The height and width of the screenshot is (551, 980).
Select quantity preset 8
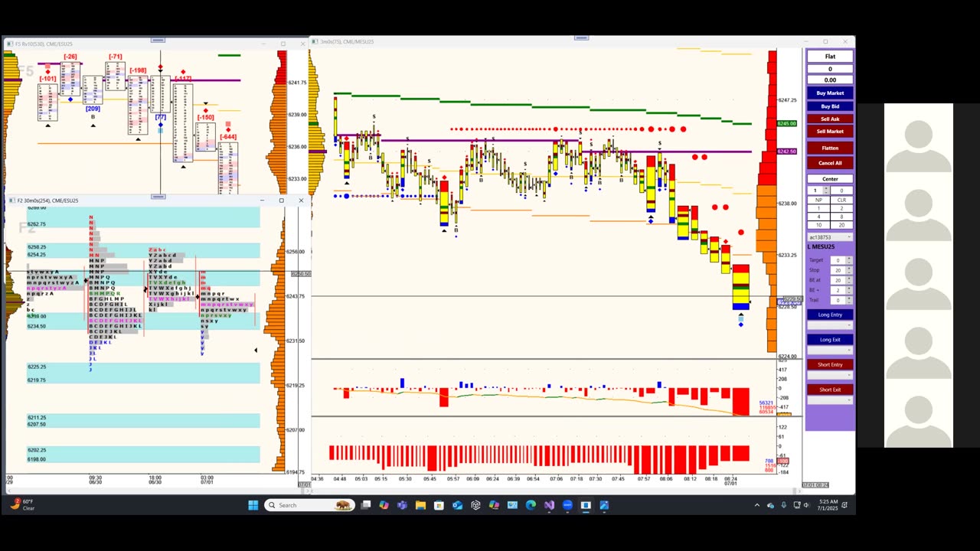point(841,217)
